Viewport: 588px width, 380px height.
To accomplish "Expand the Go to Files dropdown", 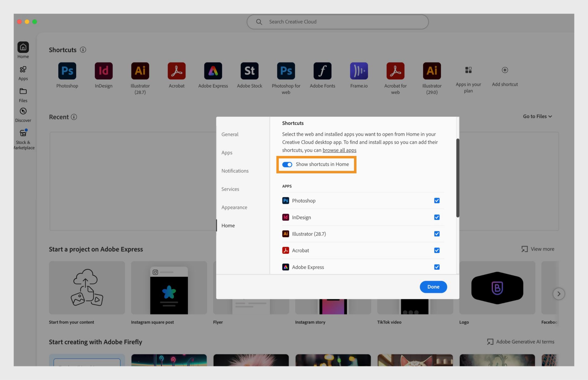I will [537, 116].
